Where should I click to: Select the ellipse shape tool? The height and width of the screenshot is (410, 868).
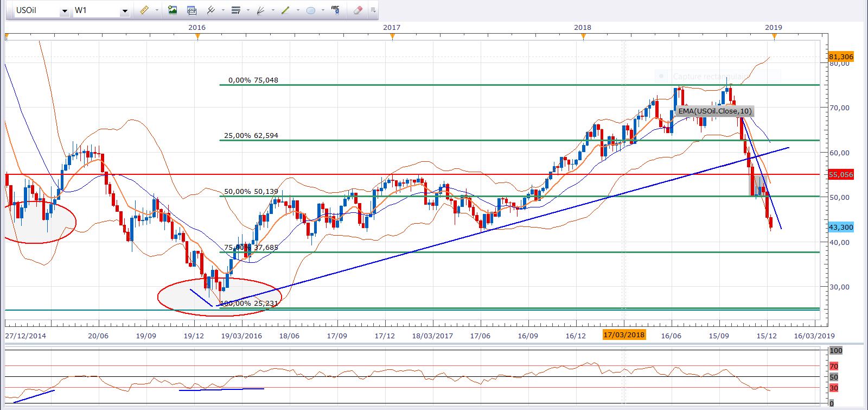pyautogui.click(x=311, y=10)
